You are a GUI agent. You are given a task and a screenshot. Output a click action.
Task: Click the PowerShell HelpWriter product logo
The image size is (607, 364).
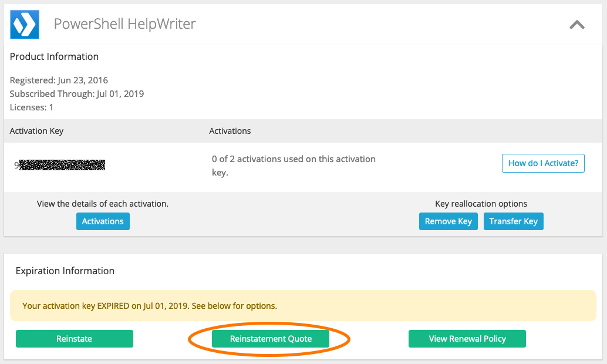coord(25,25)
